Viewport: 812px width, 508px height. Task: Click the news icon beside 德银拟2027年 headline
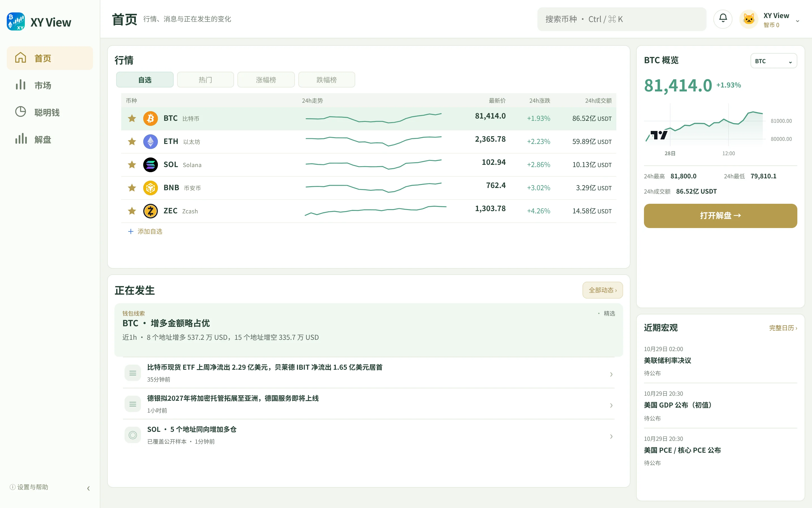(133, 404)
